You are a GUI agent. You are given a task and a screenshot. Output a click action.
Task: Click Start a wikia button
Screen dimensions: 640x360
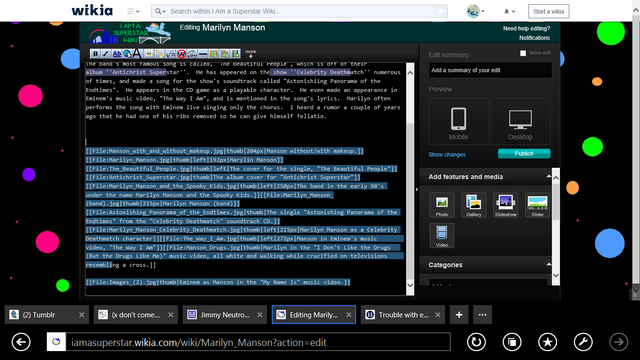click(549, 11)
